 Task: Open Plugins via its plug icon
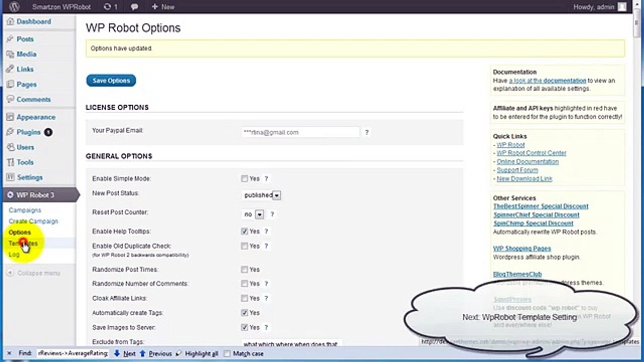point(10,132)
